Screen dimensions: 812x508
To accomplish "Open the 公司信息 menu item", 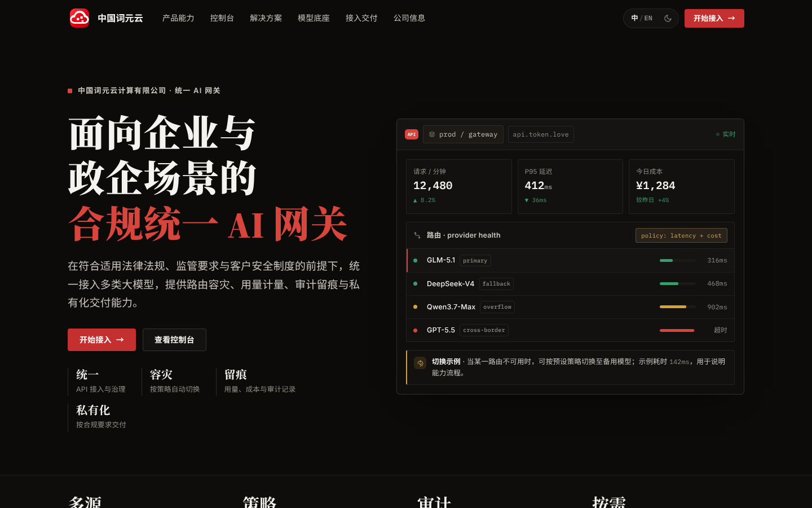I will click(409, 18).
